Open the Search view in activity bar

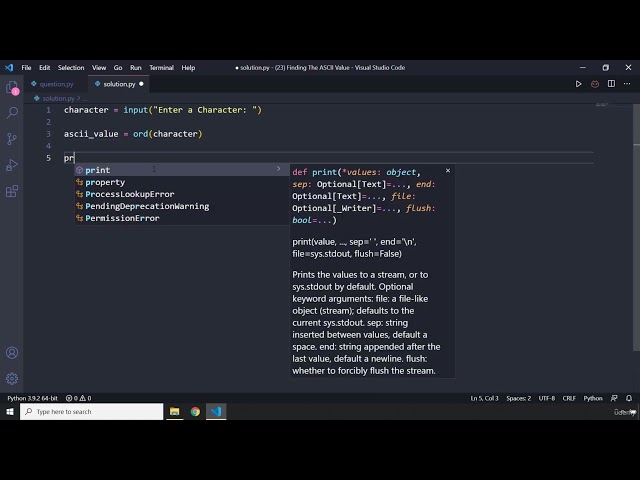point(12,114)
